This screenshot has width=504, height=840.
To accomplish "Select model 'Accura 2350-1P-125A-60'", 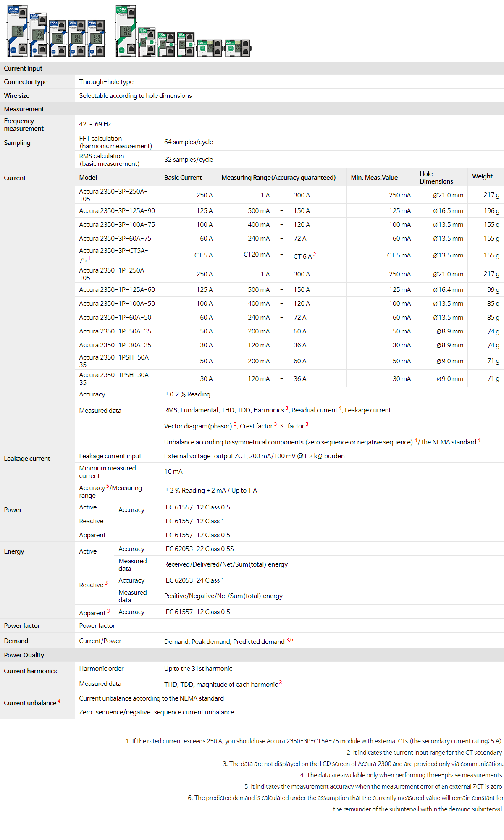I will (x=117, y=290).
